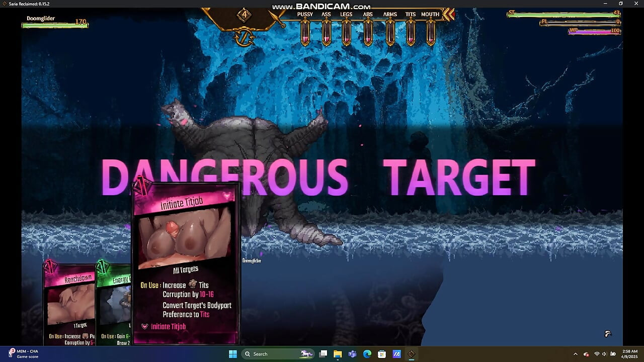Click the vial under the MOUTH label
This screenshot has width=644, height=362.
coord(430,33)
